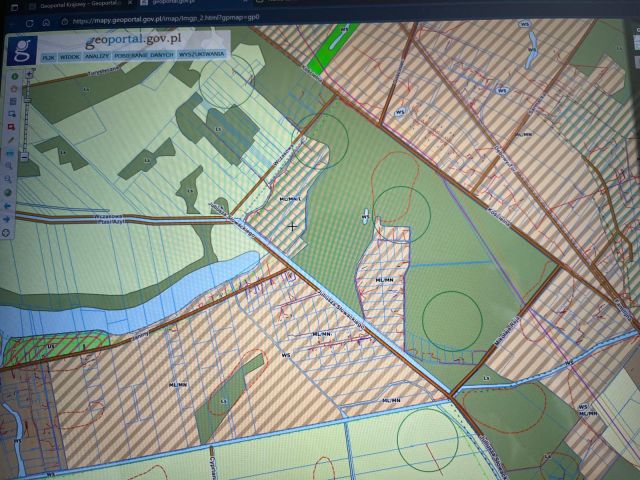Image resolution: width=640 pixels, height=480 pixels.
Task: Click the 'ML/MN 1' parcel label
Action: 290,199
